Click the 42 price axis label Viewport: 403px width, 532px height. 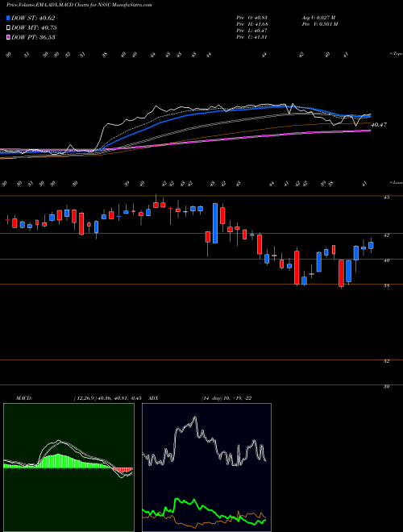click(x=386, y=235)
